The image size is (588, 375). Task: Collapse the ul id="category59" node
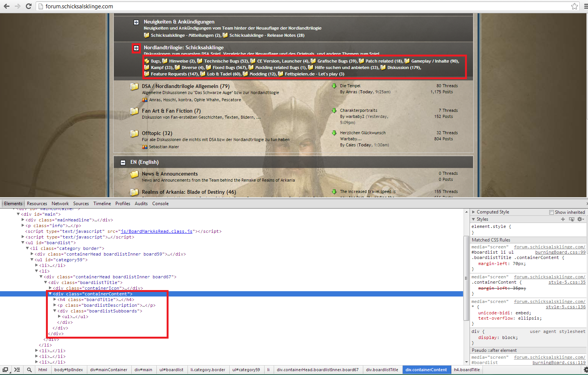[x=32, y=260]
